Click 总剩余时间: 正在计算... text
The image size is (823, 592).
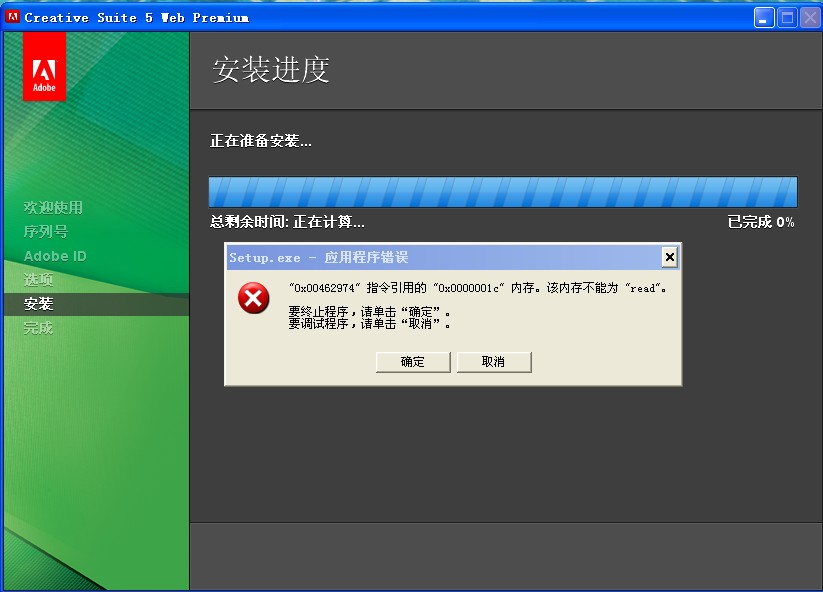click(x=287, y=222)
